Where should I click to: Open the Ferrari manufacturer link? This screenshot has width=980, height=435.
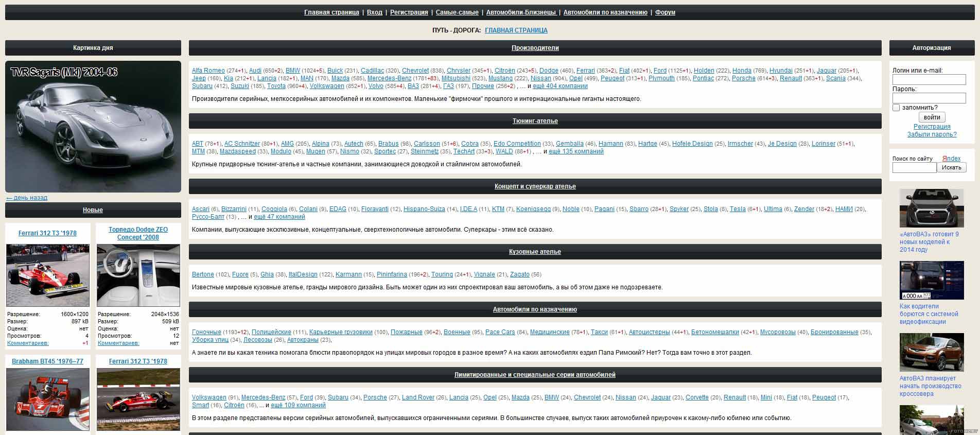pos(586,71)
